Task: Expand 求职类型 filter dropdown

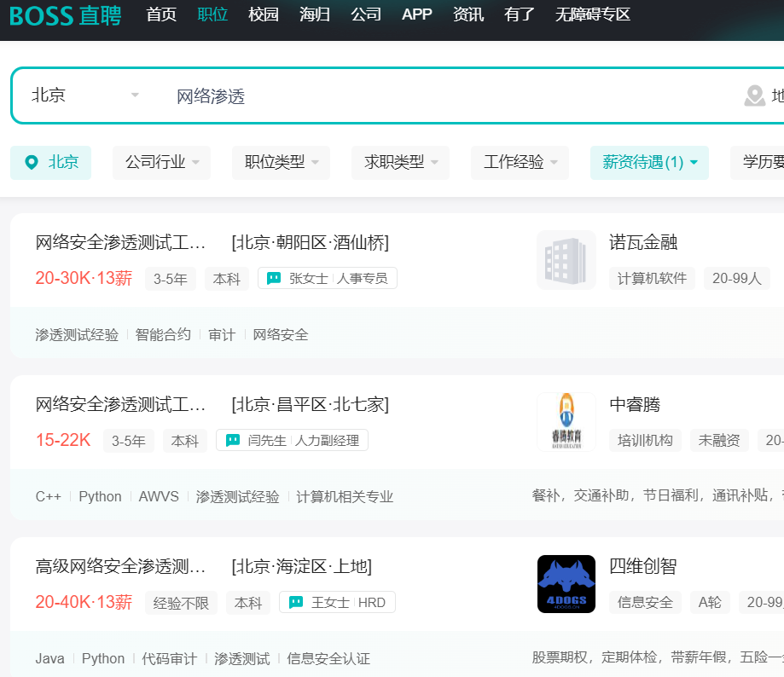Action: [400, 162]
